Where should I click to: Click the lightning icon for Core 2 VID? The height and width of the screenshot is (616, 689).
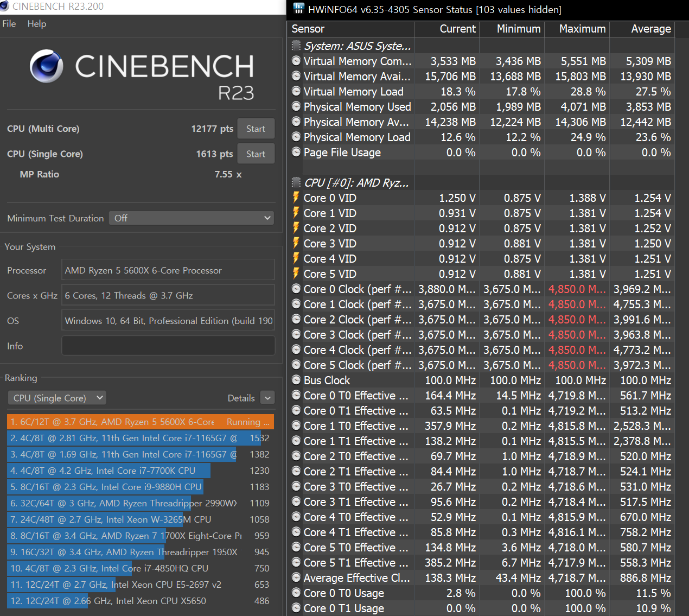pos(296,228)
